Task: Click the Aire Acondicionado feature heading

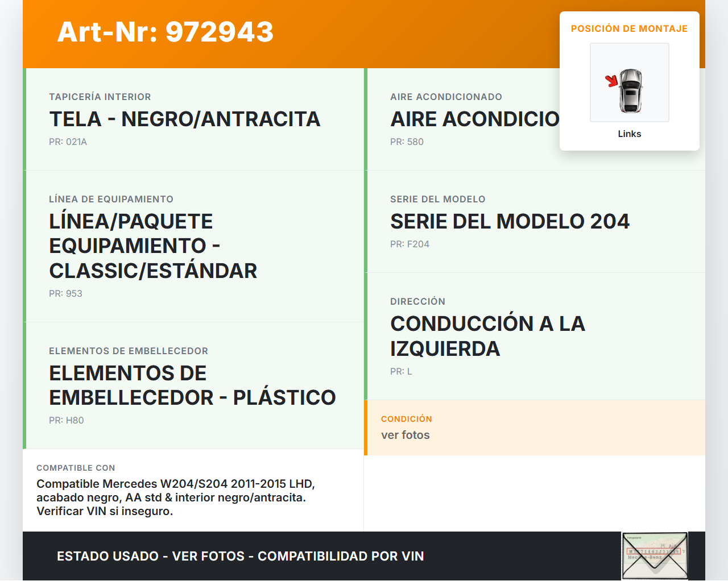Action: click(x=474, y=119)
